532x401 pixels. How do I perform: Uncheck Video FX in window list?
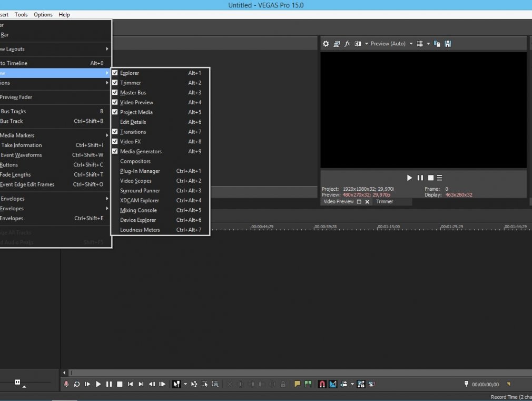115,142
